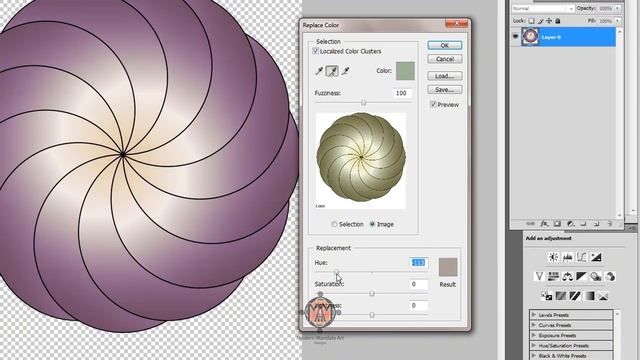Click the Lightness value field
Image resolution: width=640 pixels, height=360 pixels.
pos(418,305)
